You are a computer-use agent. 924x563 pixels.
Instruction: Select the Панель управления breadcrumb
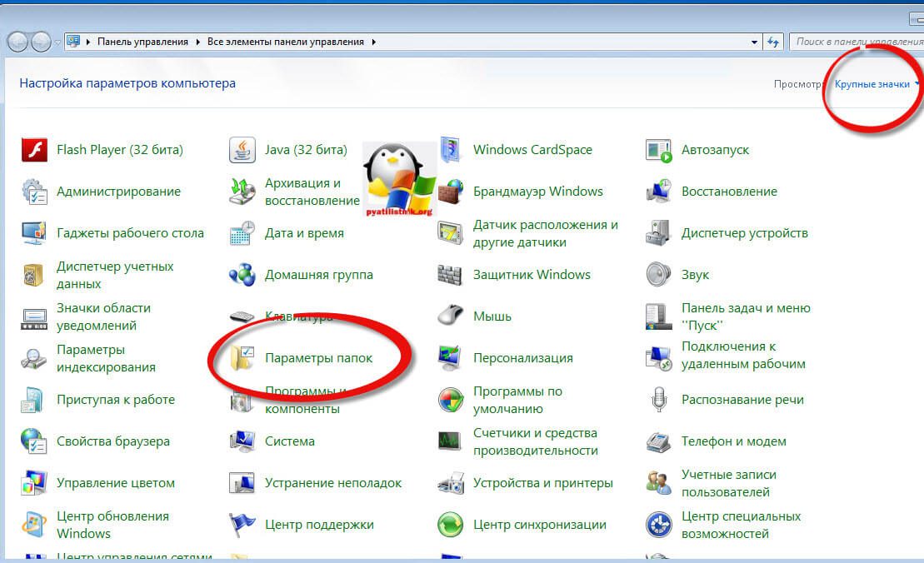click(142, 42)
